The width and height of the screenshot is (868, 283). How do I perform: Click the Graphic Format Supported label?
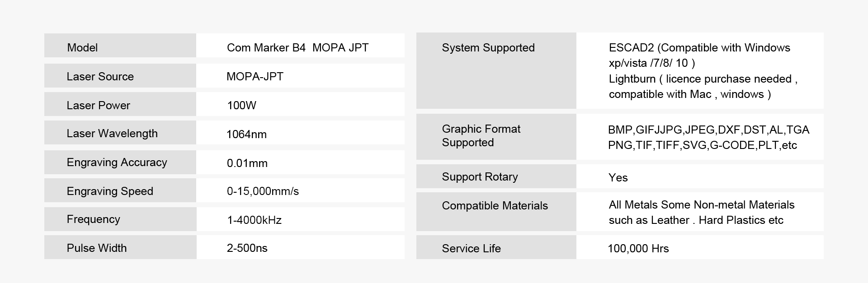pyautogui.click(x=481, y=136)
